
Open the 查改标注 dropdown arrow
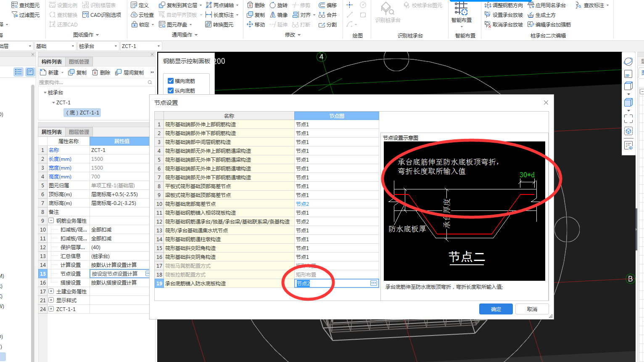coord(608,5)
